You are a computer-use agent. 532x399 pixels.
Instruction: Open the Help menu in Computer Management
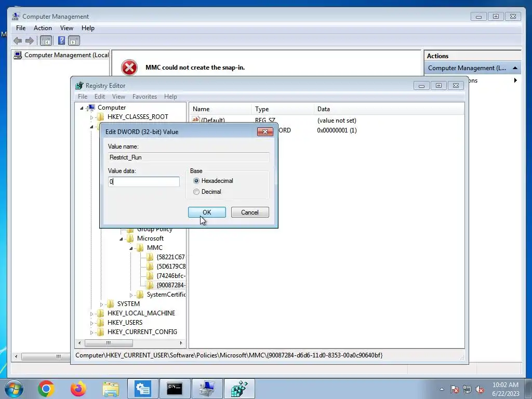[88, 28]
